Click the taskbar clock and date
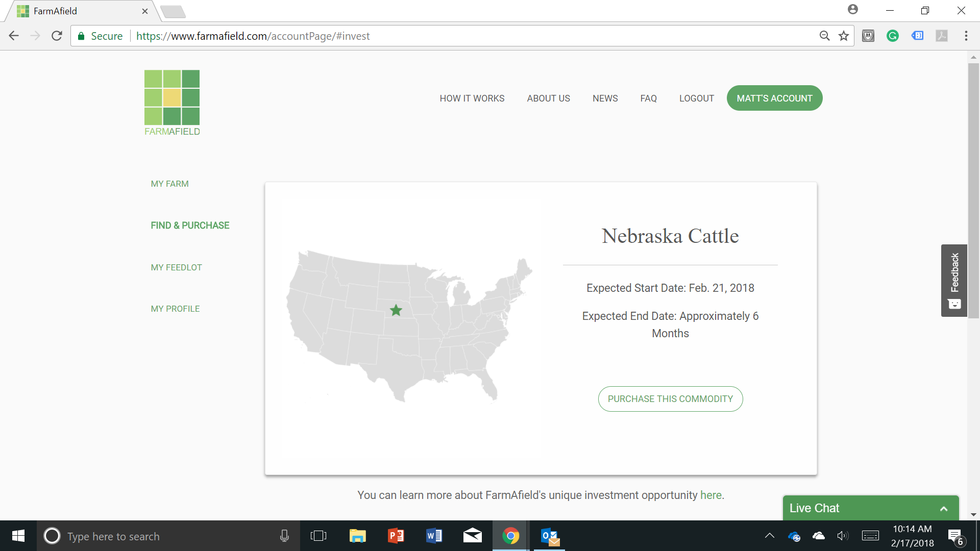 click(x=912, y=536)
